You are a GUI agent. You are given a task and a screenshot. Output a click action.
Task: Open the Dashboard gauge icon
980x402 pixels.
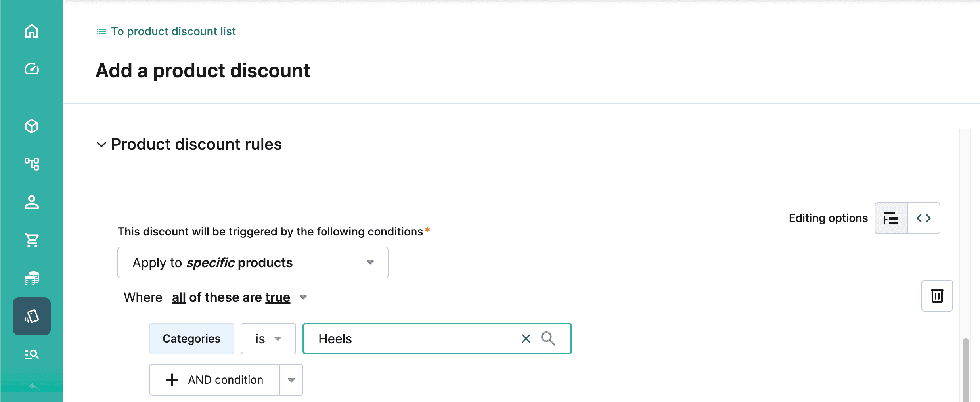[32, 69]
